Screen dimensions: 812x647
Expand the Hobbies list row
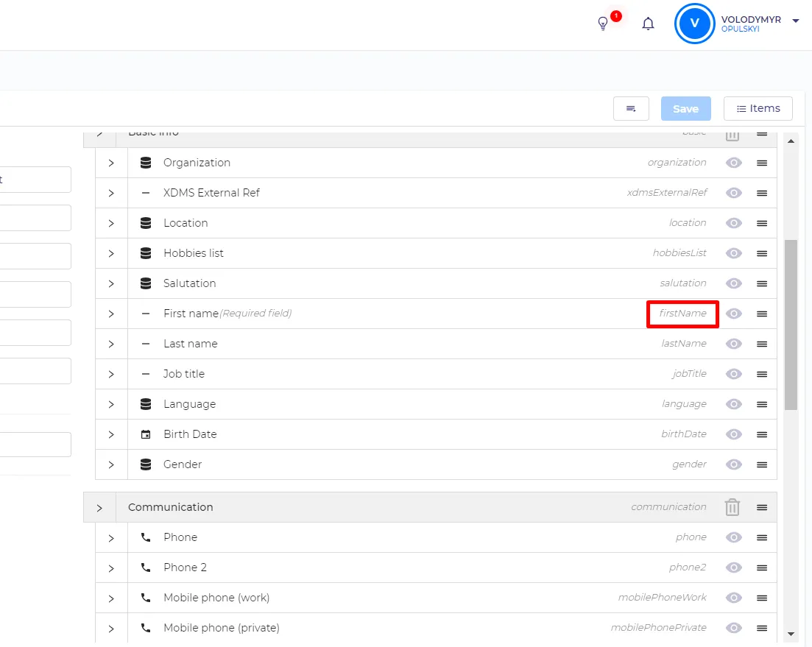pos(111,254)
